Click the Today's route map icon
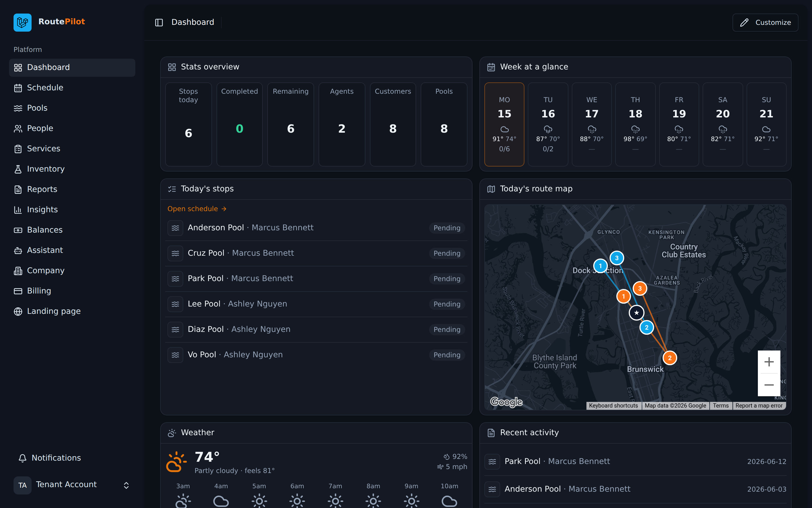The image size is (812, 508). tap(491, 189)
